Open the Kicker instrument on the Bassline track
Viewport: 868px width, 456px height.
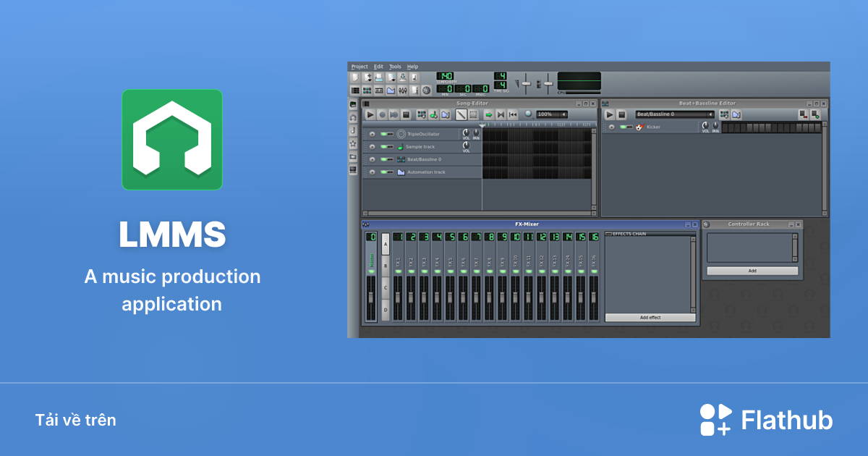tap(653, 127)
